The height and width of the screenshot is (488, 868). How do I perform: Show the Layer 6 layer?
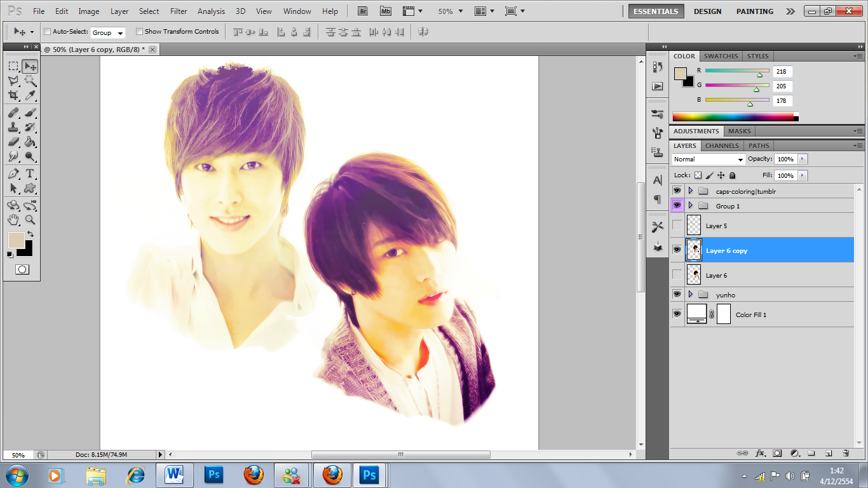677,274
